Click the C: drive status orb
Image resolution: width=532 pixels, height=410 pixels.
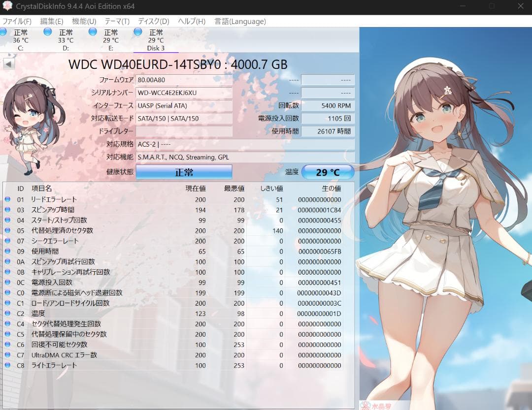tap(3, 32)
